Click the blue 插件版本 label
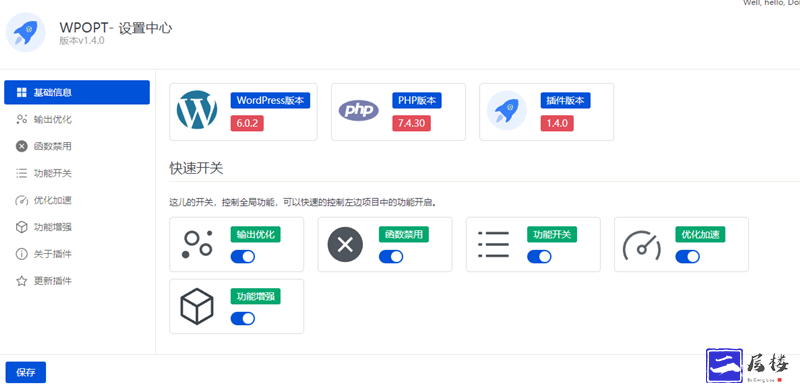 (565, 100)
